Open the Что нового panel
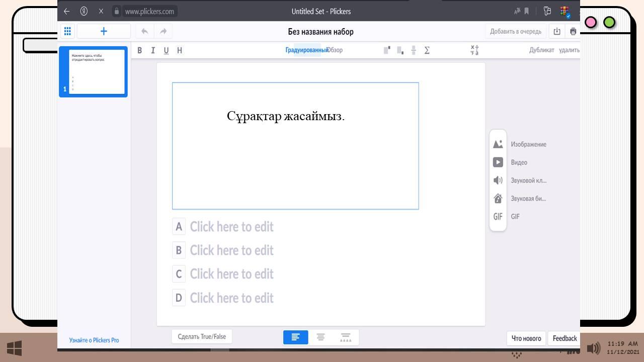Screen dimensions: 644x362 point(526,338)
